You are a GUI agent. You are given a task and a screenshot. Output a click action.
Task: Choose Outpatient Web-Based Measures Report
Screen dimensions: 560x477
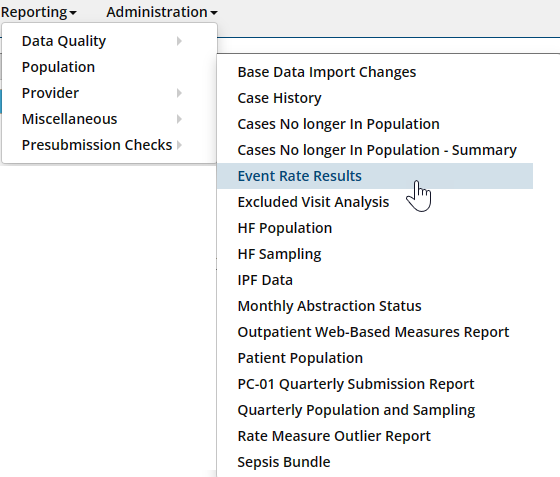(x=373, y=332)
